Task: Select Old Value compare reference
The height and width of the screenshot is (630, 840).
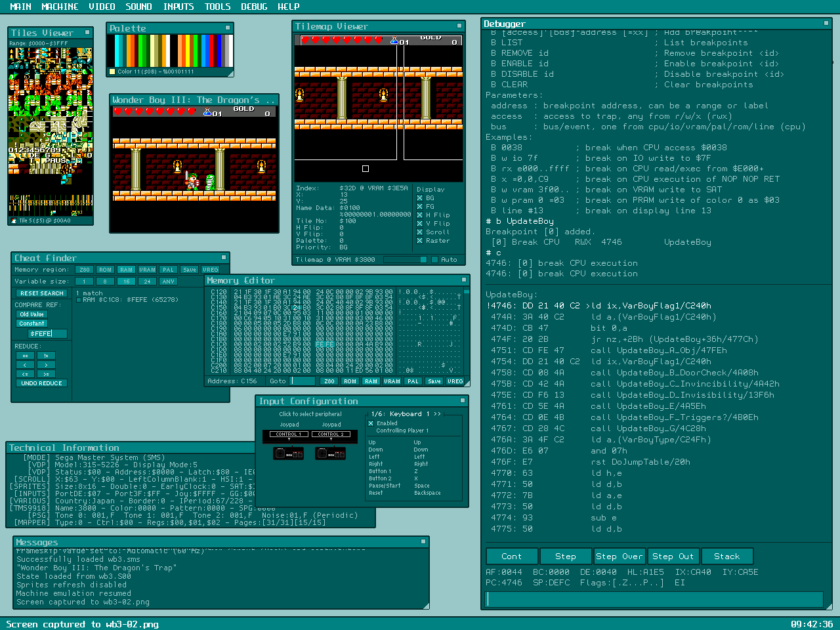Action: [x=32, y=314]
